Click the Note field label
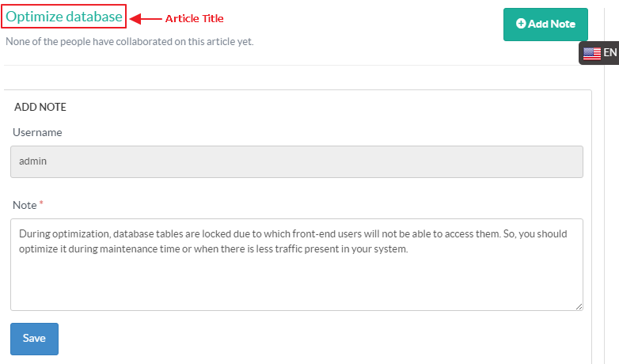 (25, 205)
